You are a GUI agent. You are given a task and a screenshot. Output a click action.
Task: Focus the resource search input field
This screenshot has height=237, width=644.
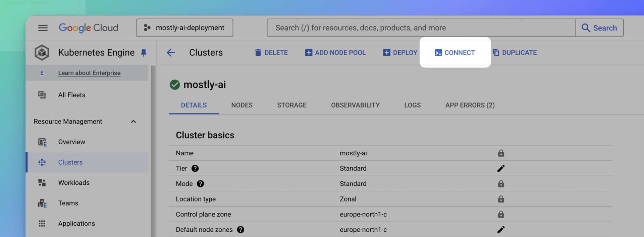(421, 28)
